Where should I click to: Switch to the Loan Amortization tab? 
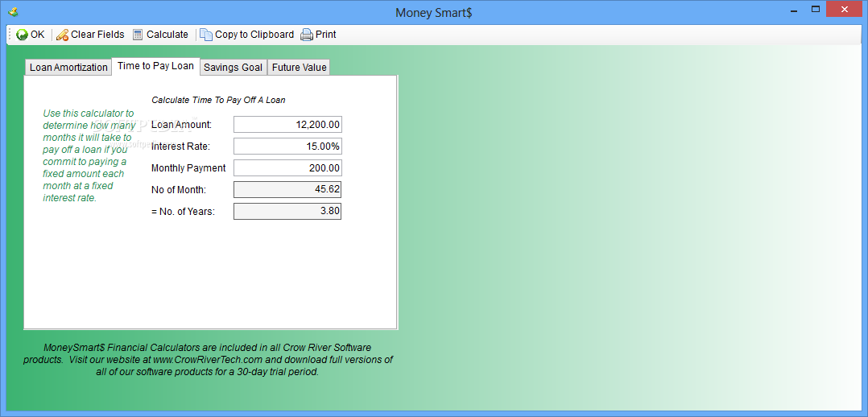(68, 68)
